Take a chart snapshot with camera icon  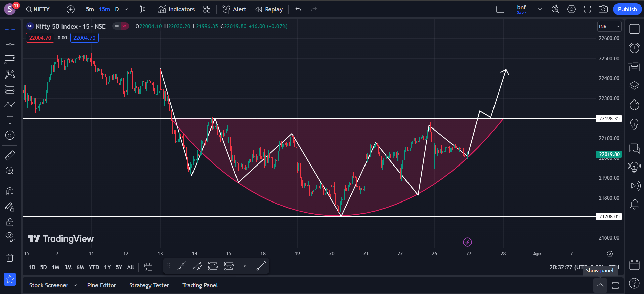603,9
